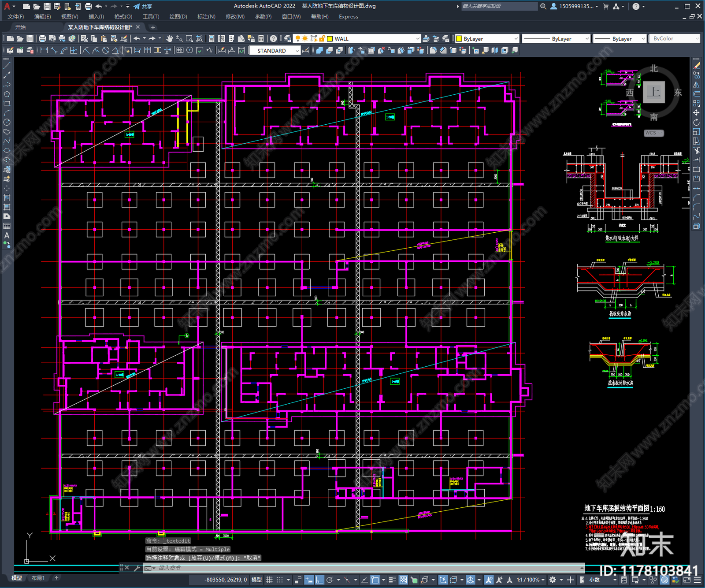
Task: Select the Rotate tool in right toolbar
Action: click(696, 122)
